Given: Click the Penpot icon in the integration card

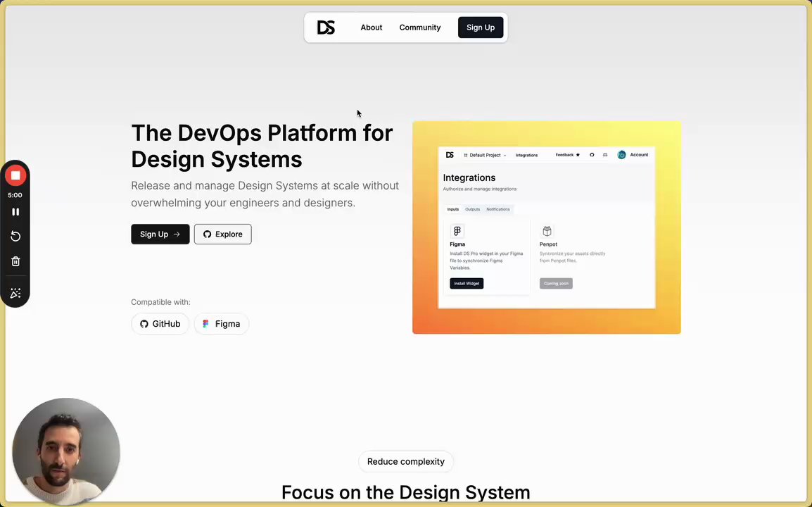Looking at the screenshot, I should [x=547, y=231].
